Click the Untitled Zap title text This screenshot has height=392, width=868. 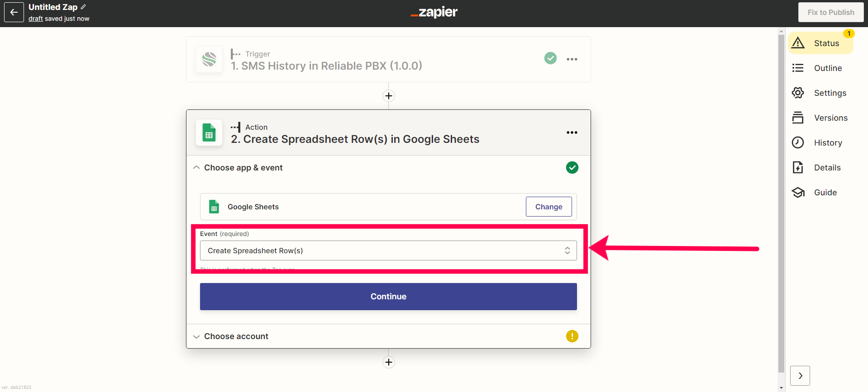tap(53, 7)
